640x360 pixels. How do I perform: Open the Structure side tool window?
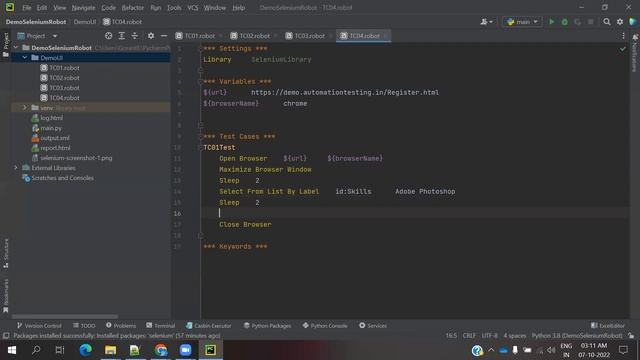6,253
